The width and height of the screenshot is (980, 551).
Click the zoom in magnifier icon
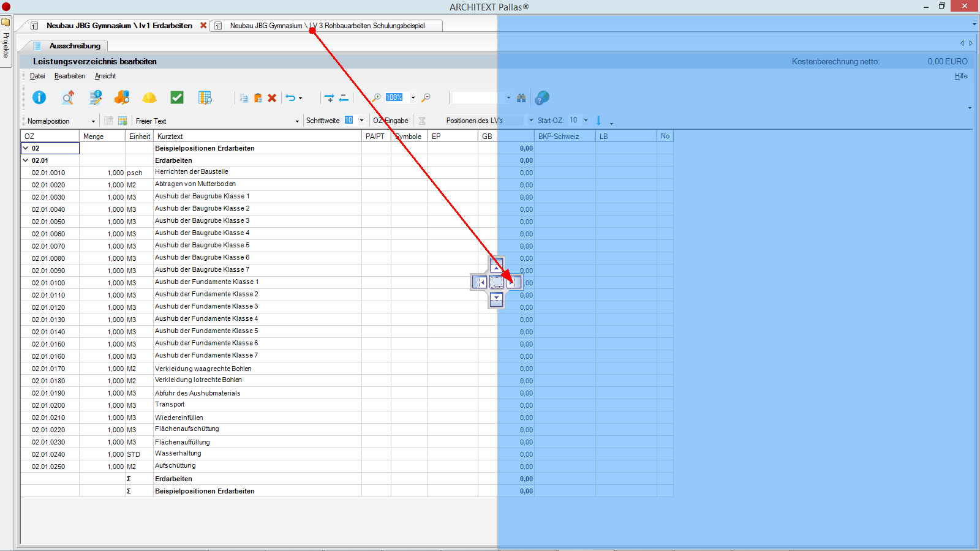376,98
